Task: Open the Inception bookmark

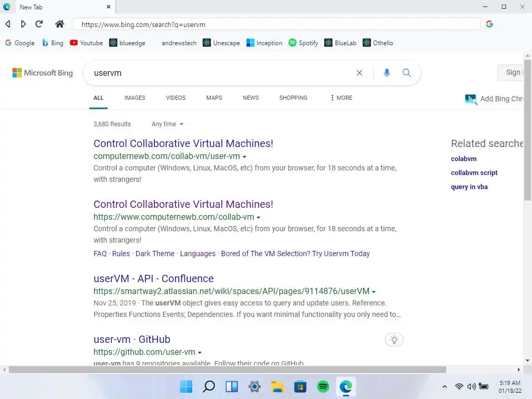Action: click(264, 43)
